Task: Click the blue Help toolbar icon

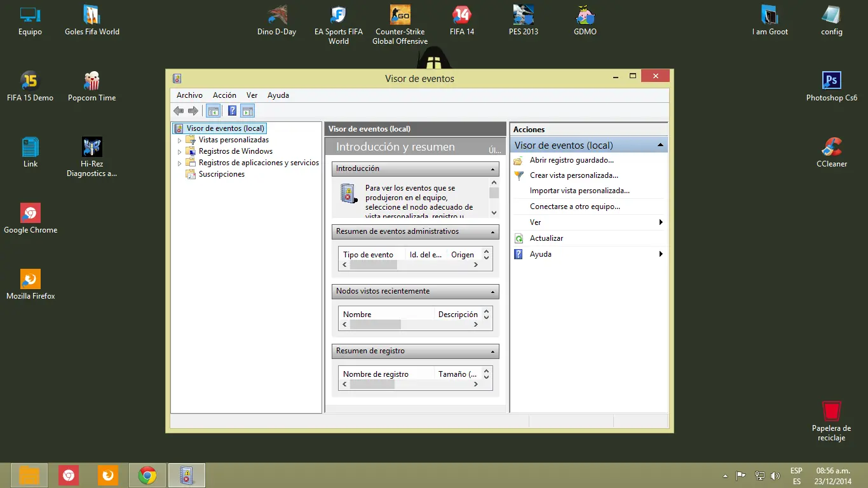Action: tap(233, 111)
